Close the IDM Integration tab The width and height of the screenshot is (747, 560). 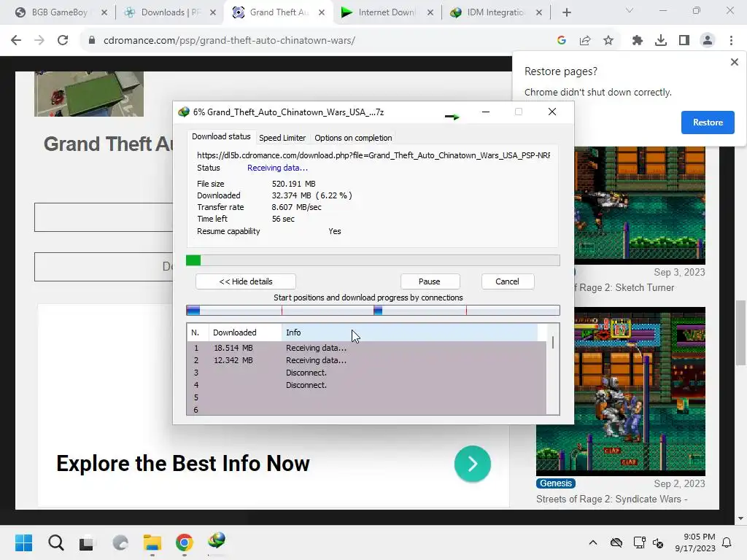(x=539, y=12)
